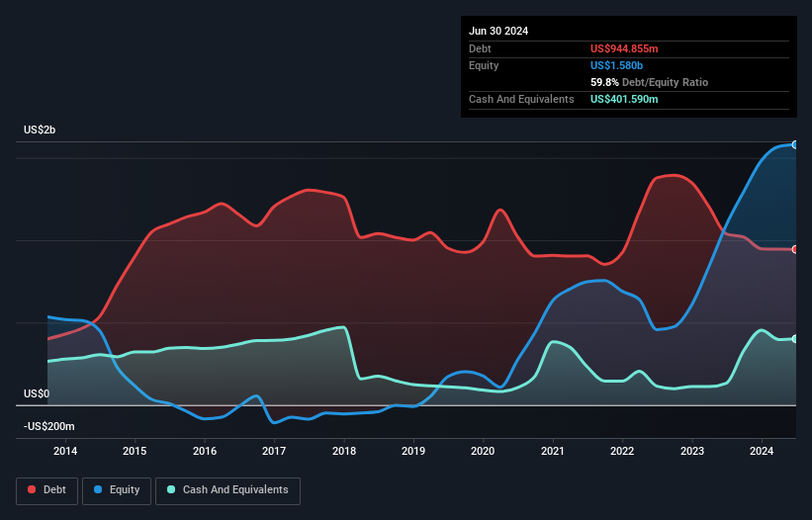Click the 59.8% Debt/Equity Ratio text

649,82
